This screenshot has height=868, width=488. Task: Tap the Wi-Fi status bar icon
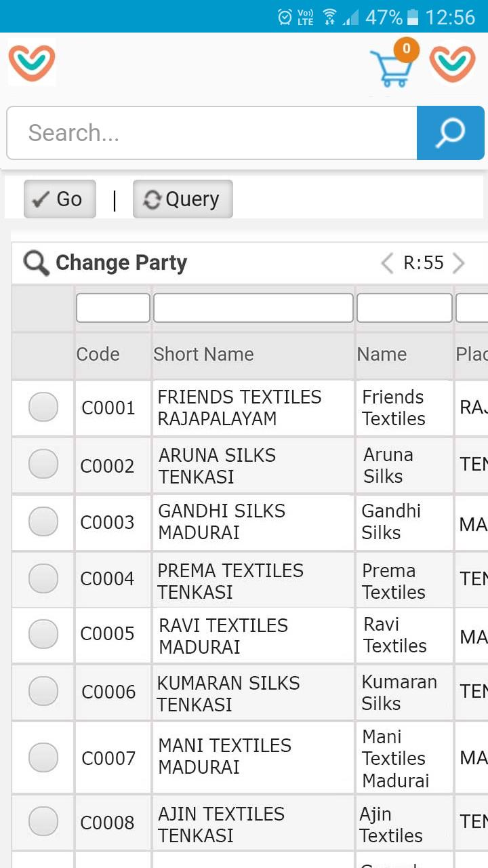tap(329, 17)
